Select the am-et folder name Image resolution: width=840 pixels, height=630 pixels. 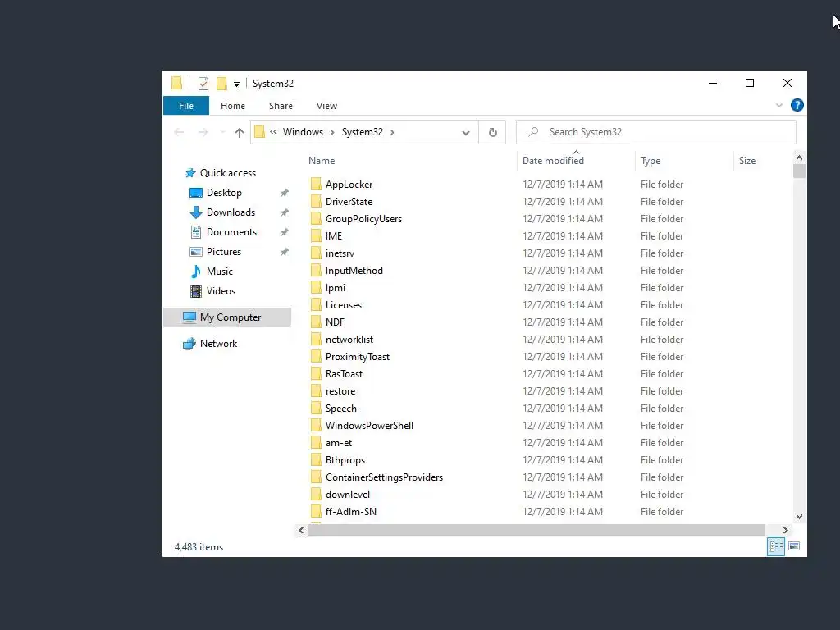[x=339, y=442]
